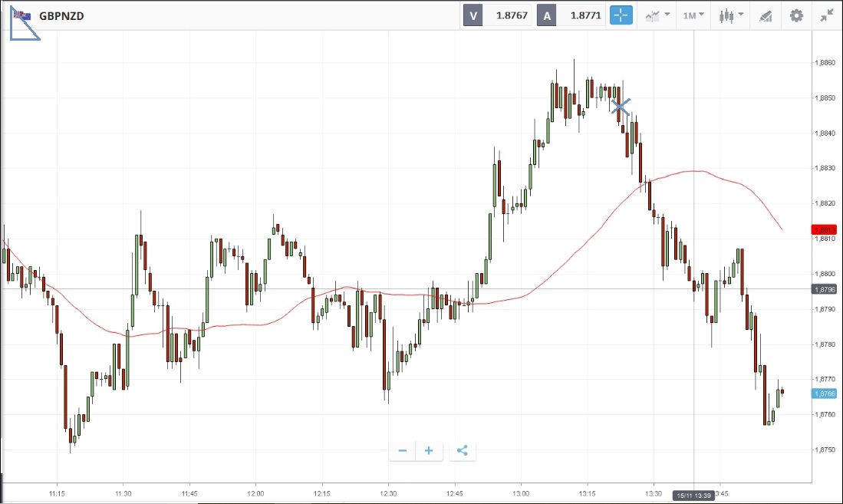
Task: Select the GBPNZD instrument name
Action: tap(61, 15)
